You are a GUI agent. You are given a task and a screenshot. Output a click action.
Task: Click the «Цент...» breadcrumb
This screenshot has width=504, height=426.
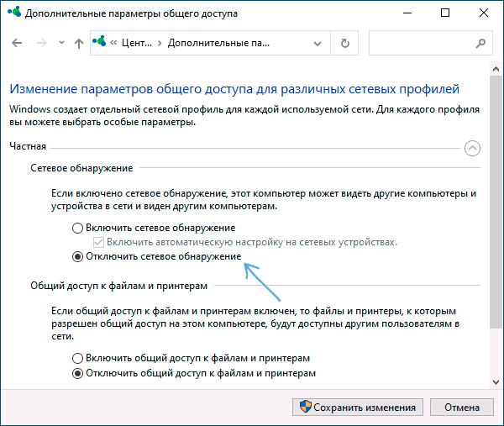137,43
